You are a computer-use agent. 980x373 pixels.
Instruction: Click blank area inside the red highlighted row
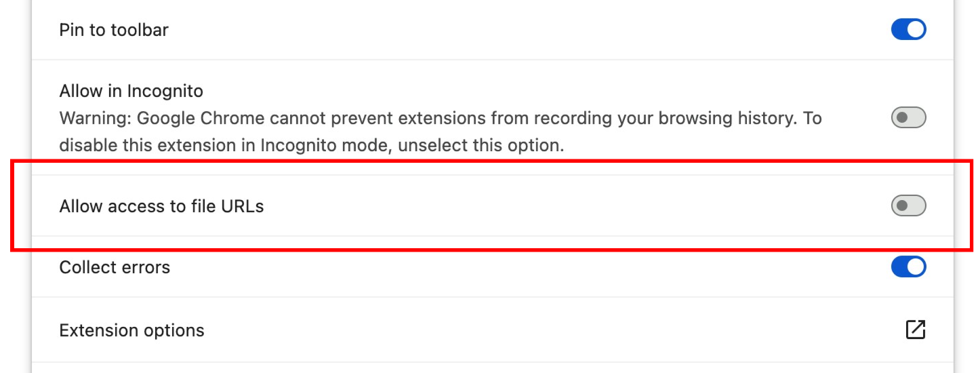point(576,206)
